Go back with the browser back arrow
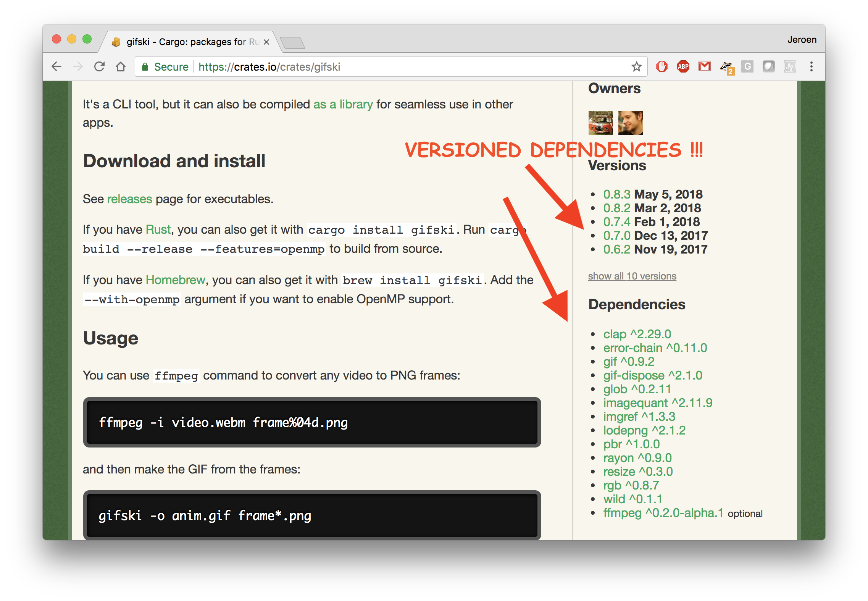 click(56, 67)
